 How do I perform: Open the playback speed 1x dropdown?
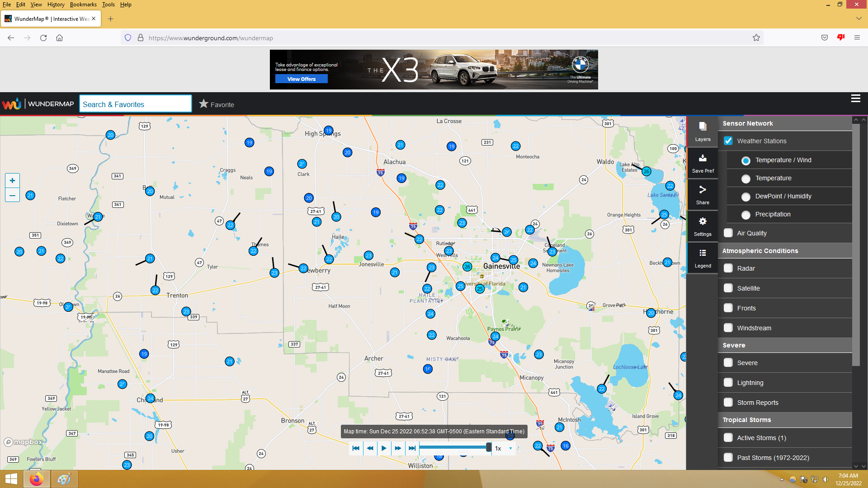(504, 448)
